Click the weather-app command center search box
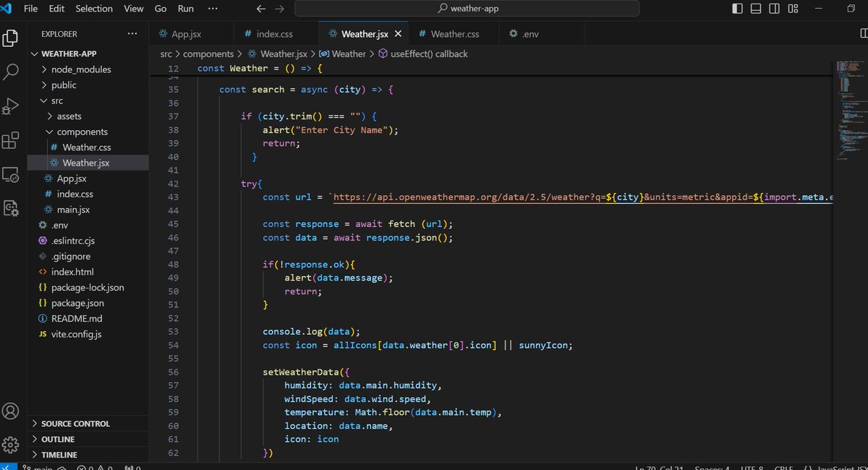 coord(467,9)
